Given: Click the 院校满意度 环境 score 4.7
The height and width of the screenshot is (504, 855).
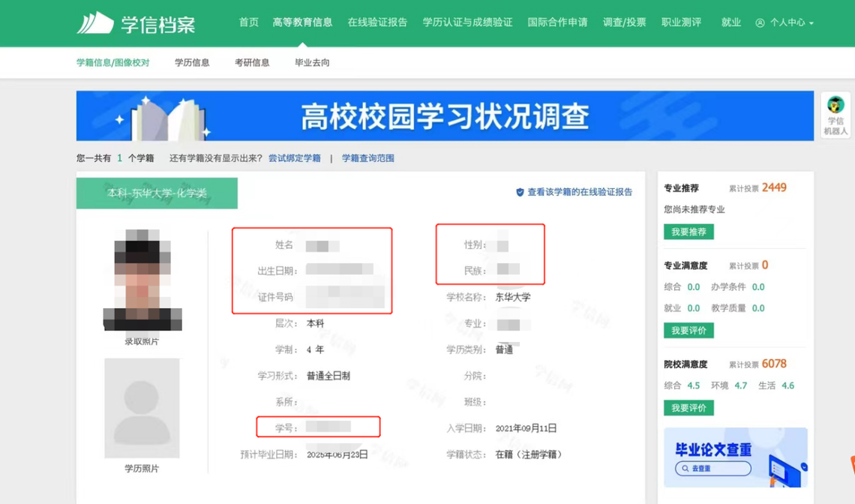Looking at the screenshot, I should point(741,385).
